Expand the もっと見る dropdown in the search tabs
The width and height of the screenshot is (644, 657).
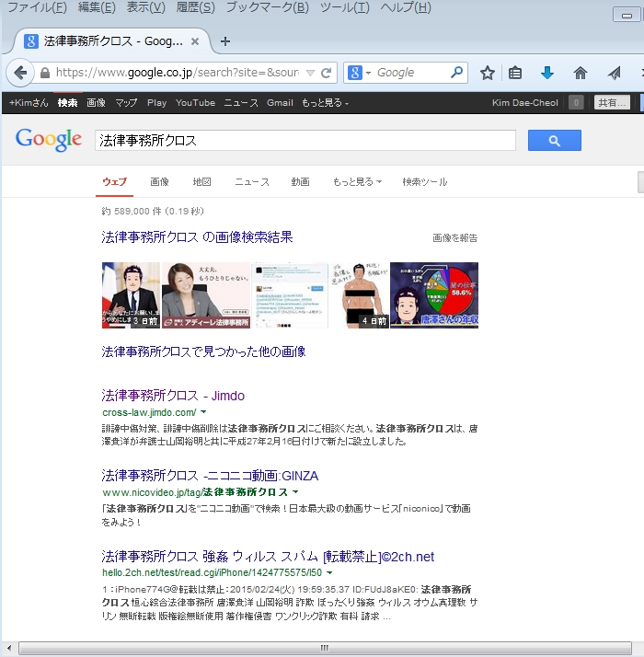click(357, 182)
